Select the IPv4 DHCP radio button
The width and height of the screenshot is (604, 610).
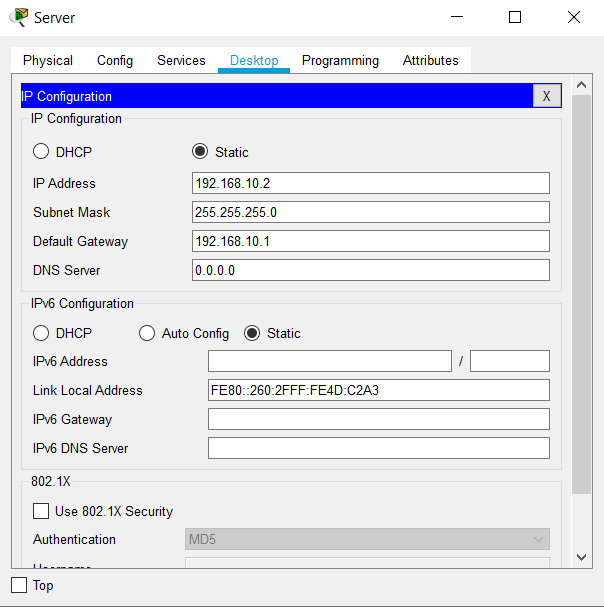(41, 152)
